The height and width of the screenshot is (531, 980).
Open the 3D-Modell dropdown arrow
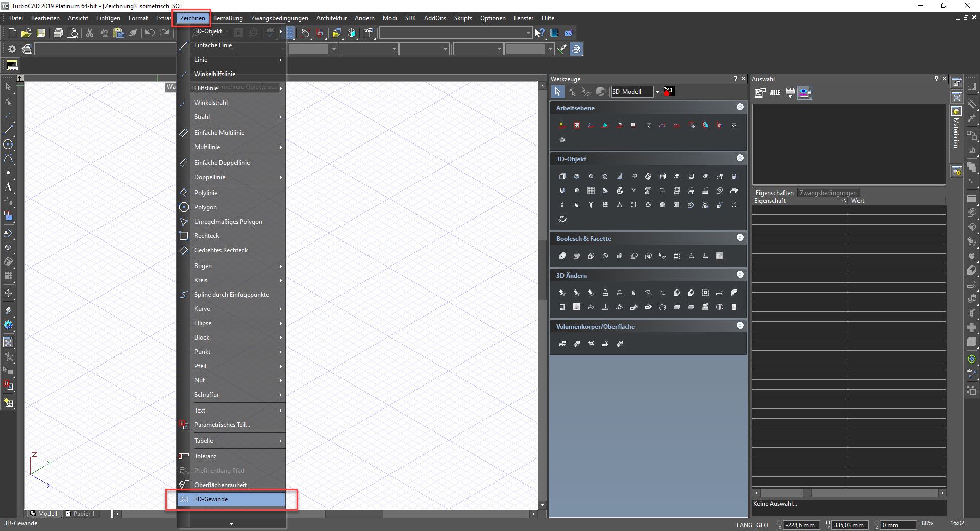tap(657, 92)
